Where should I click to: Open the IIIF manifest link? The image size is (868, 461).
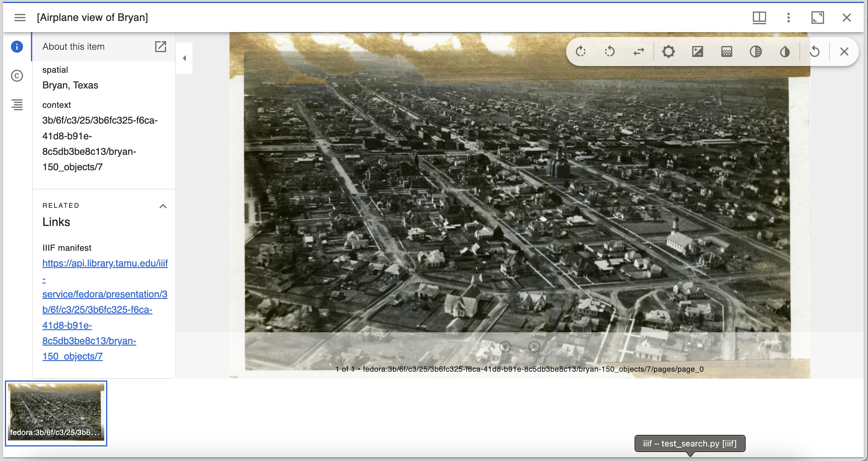[105, 264]
